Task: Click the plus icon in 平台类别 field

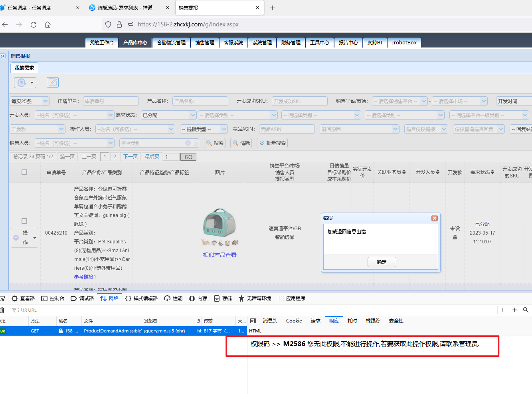Action: pyautogui.click(x=188, y=143)
